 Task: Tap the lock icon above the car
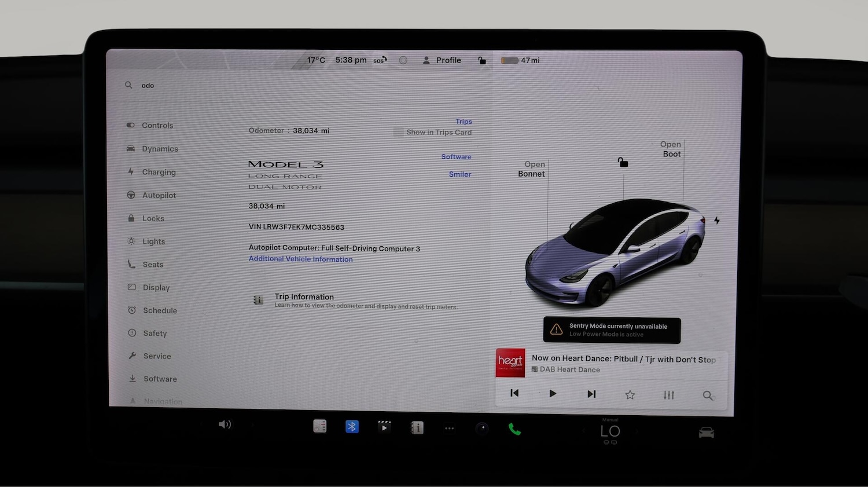(x=623, y=163)
